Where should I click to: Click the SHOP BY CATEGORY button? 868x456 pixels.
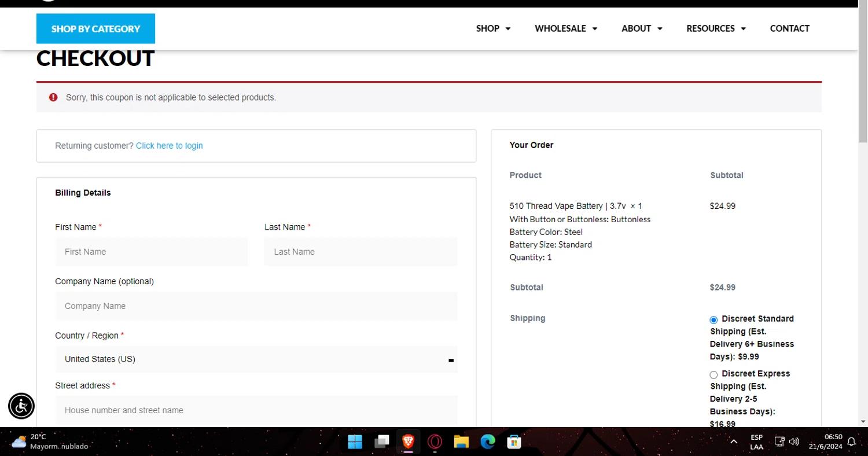(95, 28)
